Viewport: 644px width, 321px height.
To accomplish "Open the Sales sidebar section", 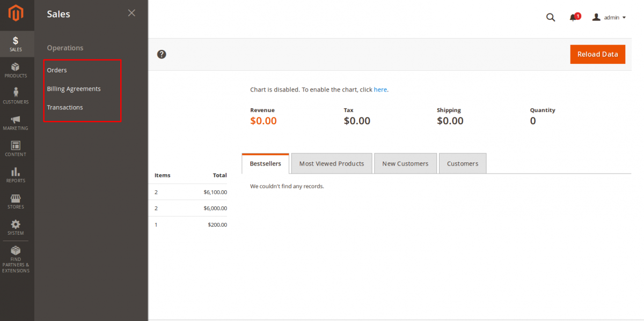I will pyautogui.click(x=16, y=44).
